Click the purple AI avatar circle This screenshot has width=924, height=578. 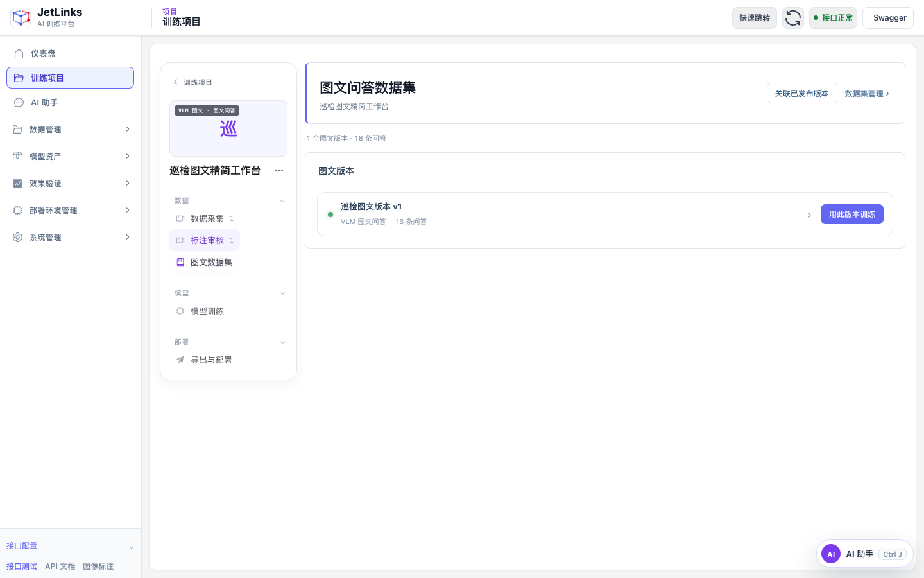point(831,554)
